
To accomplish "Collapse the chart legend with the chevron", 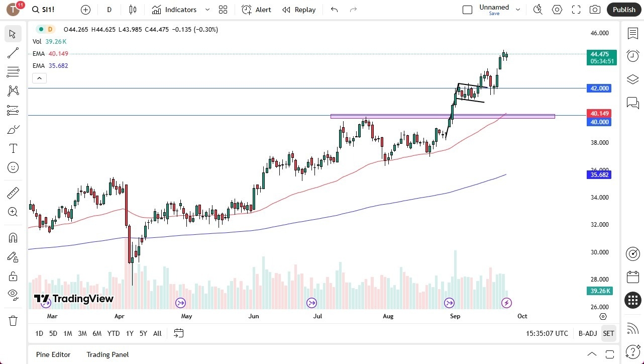I will pyautogui.click(x=39, y=78).
